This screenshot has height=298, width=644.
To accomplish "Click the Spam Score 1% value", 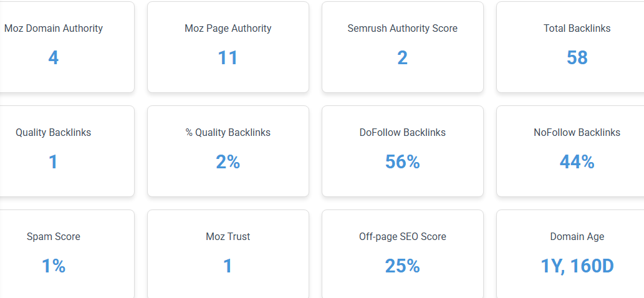I will [54, 266].
